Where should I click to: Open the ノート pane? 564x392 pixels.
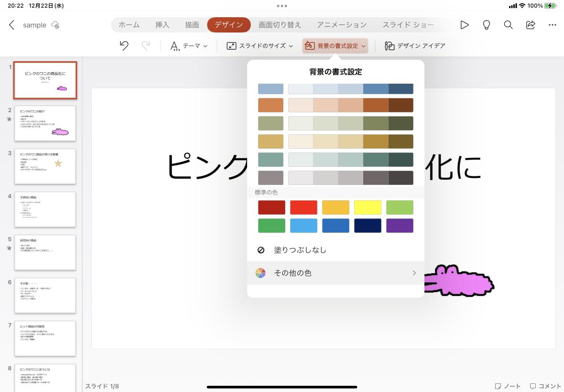click(x=508, y=386)
